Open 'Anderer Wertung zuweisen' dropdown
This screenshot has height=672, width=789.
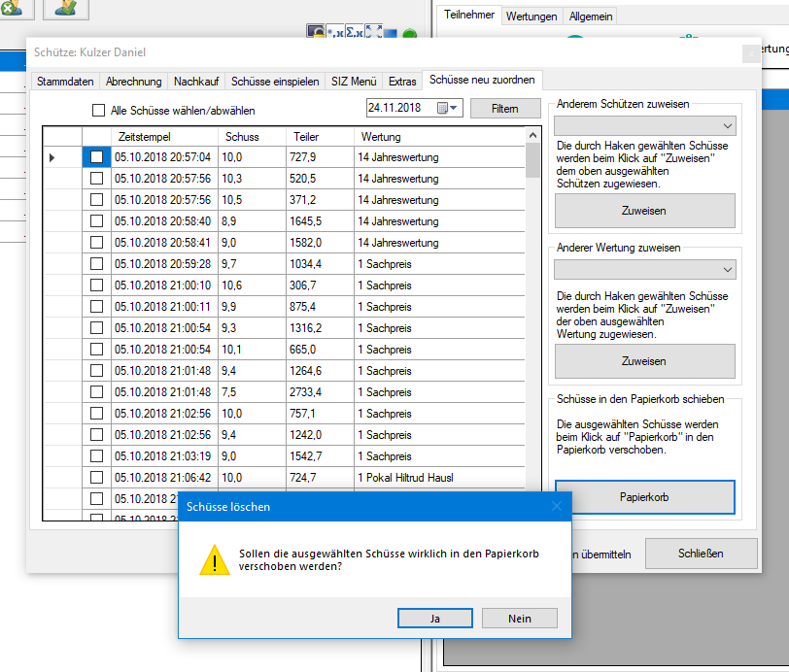[645, 269]
